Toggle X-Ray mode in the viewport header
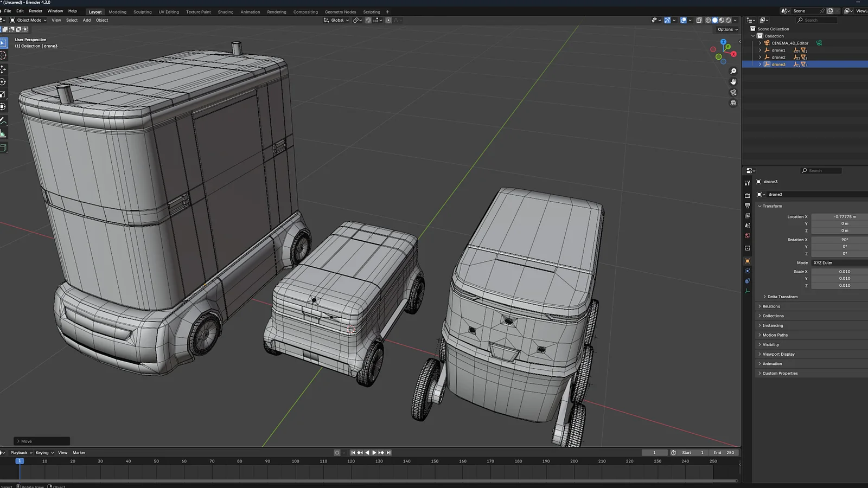868x488 pixels. [x=700, y=20]
